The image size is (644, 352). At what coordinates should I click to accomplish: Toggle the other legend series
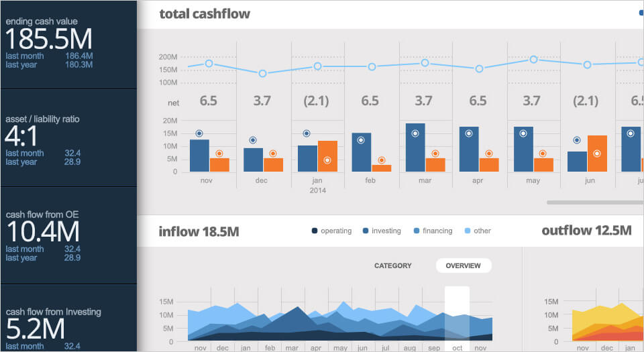click(476, 231)
